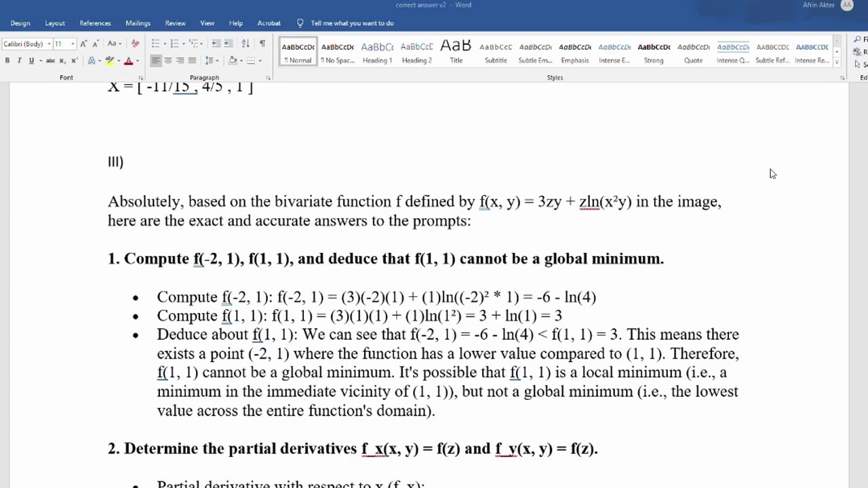
Task: Decrease paragraph indent
Action: point(216,44)
